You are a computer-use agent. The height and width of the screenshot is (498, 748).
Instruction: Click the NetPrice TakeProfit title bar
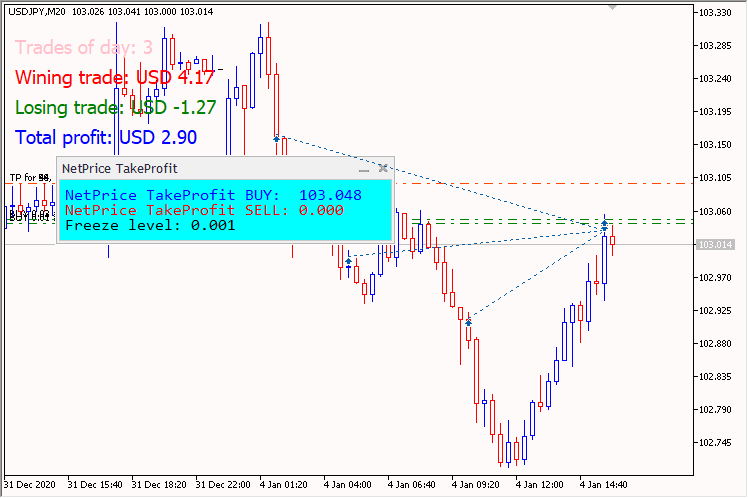[226, 168]
